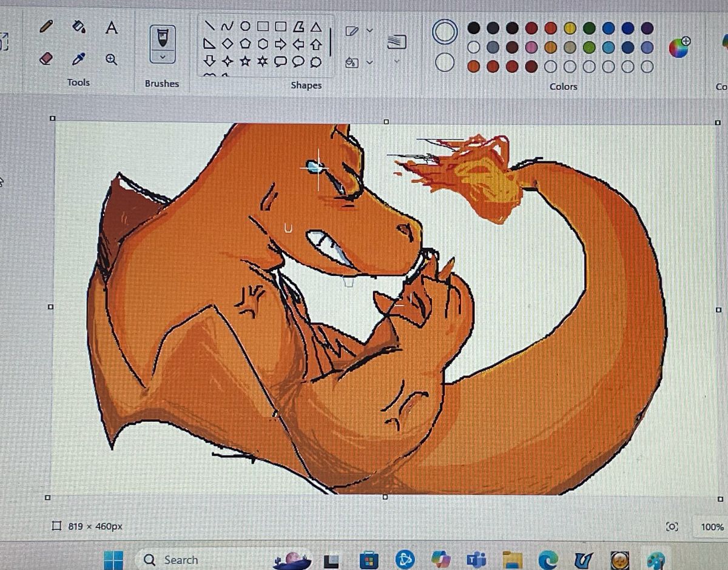Choose the Curve shape
This screenshot has width=728, height=570.
point(227,26)
